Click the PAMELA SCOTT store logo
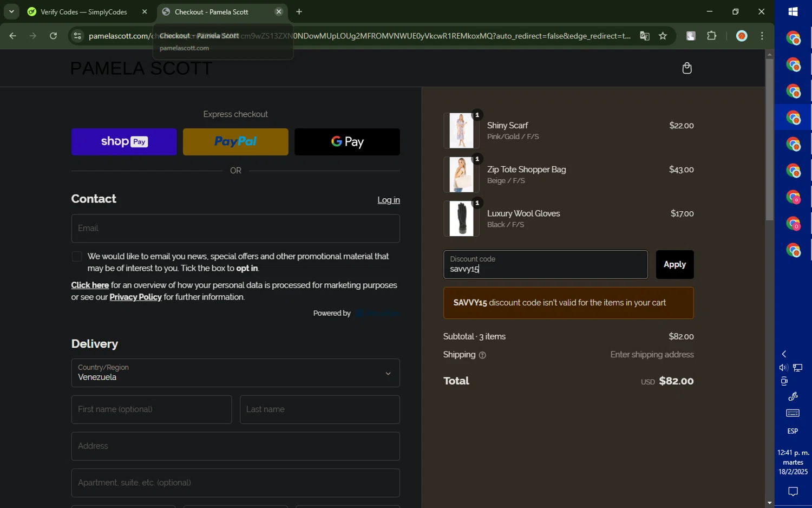 tap(141, 69)
